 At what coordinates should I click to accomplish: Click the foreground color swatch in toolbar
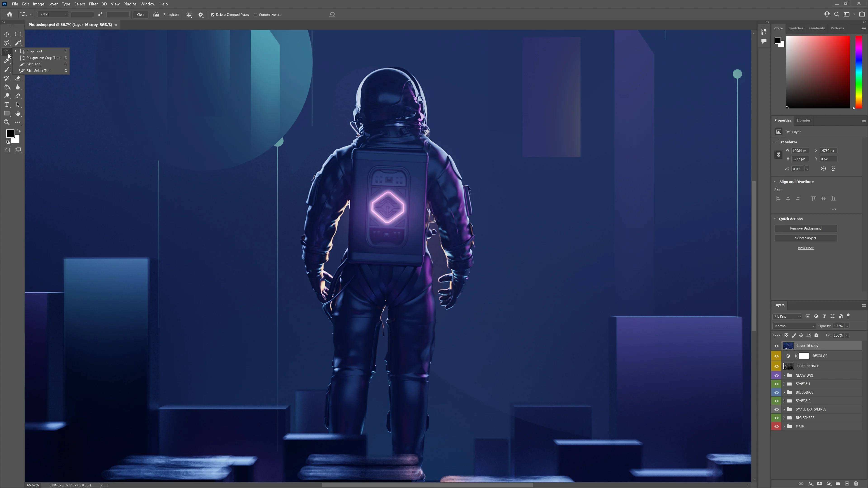10,133
